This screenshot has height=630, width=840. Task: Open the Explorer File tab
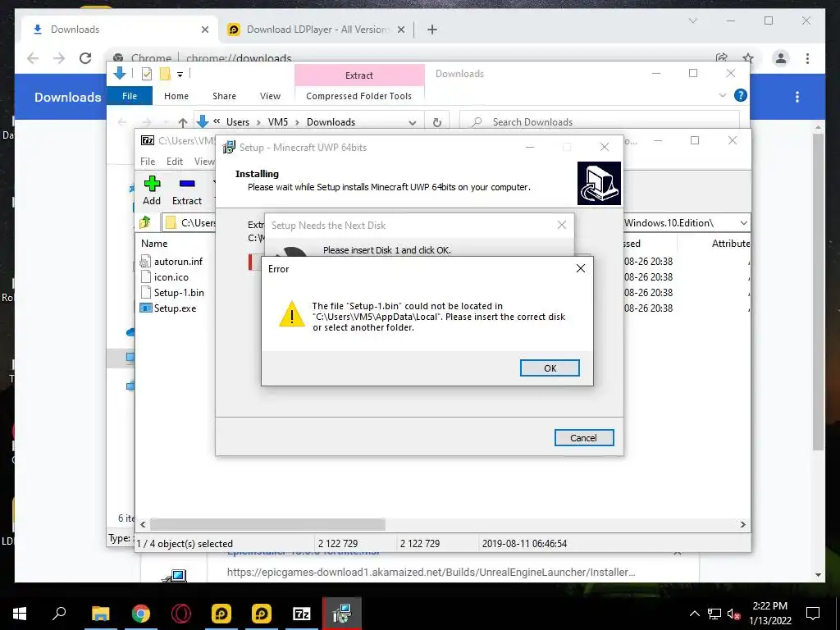point(130,96)
